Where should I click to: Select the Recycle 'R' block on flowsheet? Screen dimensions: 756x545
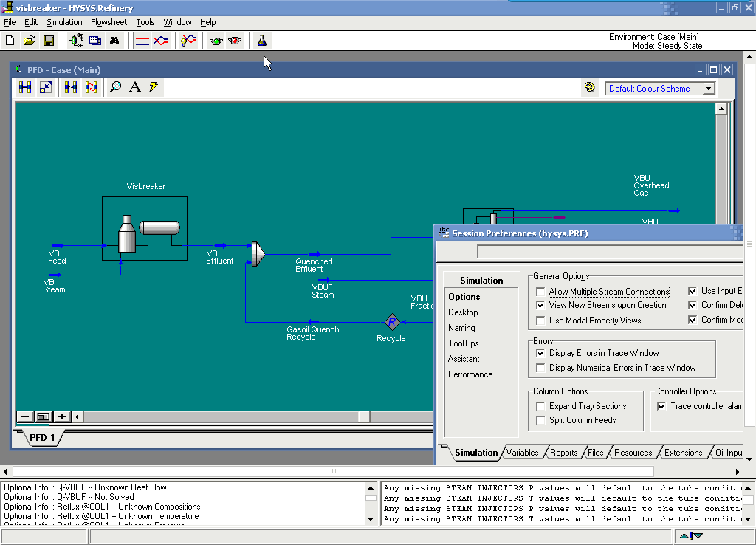click(x=392, y=322)
